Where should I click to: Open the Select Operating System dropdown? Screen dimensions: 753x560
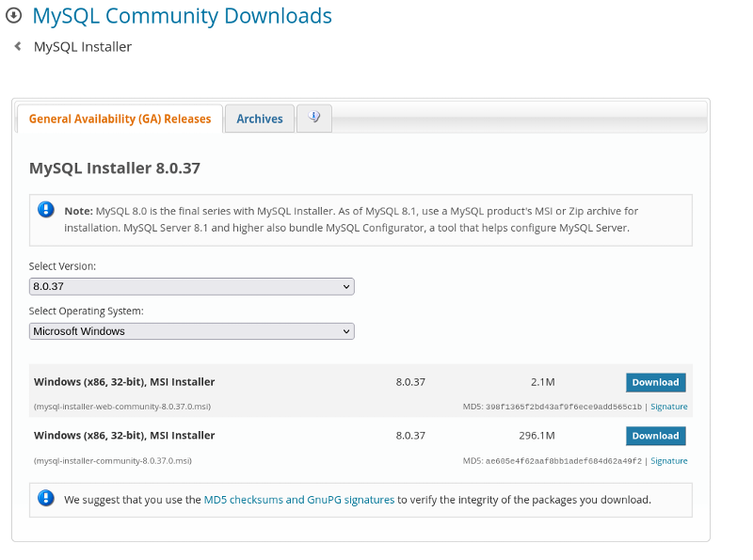(192, 331)
